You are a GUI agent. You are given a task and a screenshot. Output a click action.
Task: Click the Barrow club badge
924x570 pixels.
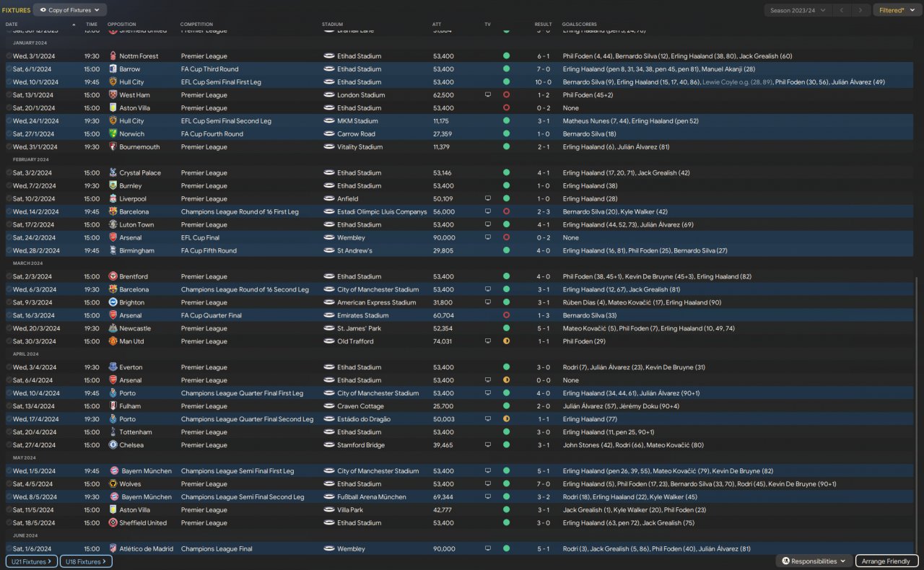(113, 69)
